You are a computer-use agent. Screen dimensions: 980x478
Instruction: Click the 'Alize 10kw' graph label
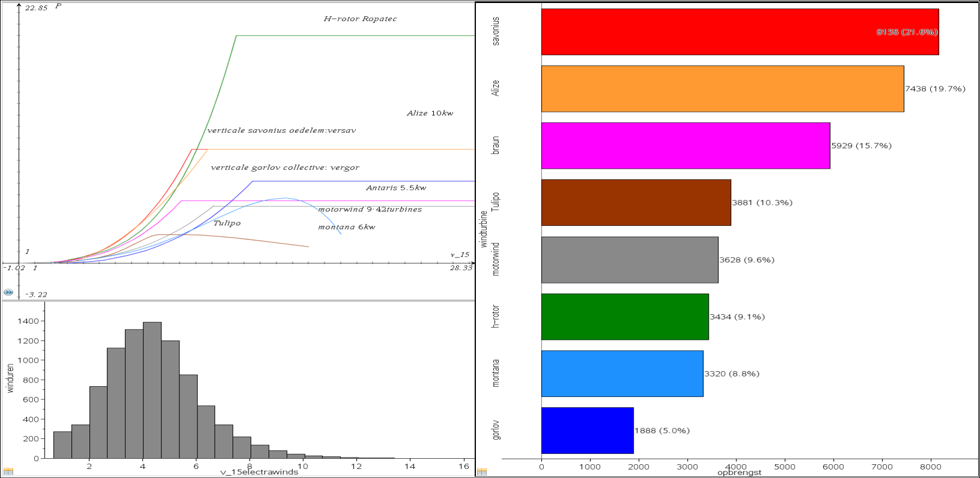430,113
